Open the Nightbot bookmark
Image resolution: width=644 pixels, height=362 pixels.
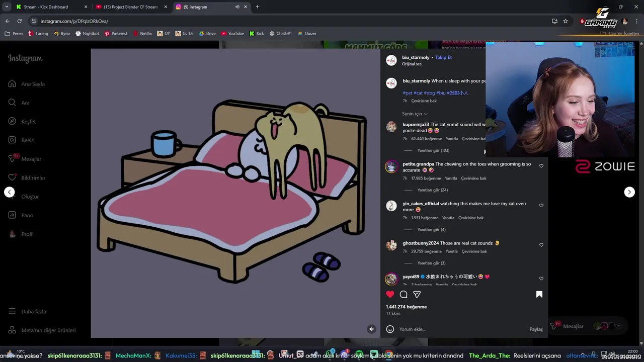(x=87, y=34)
